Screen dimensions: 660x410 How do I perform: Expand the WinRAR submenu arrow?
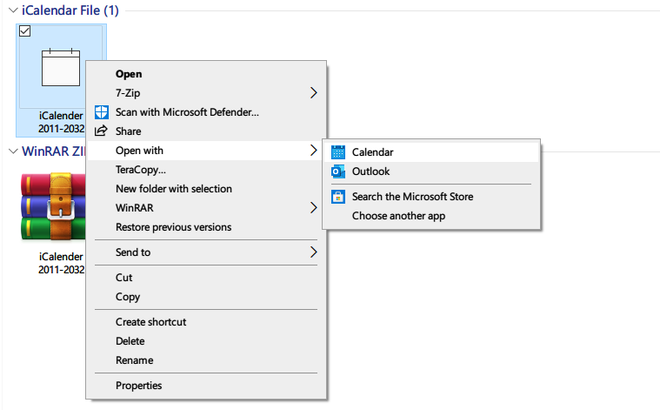click(314, 208)
